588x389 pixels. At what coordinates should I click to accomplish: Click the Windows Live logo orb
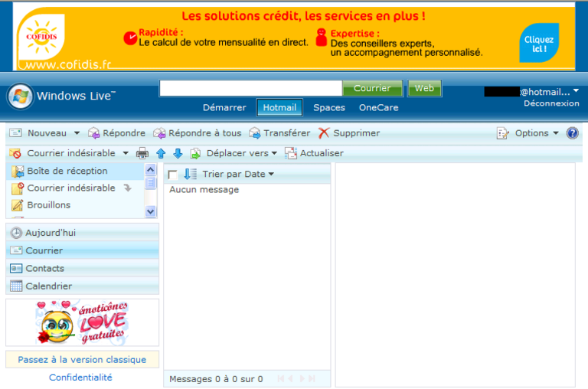tap(20, 96)
